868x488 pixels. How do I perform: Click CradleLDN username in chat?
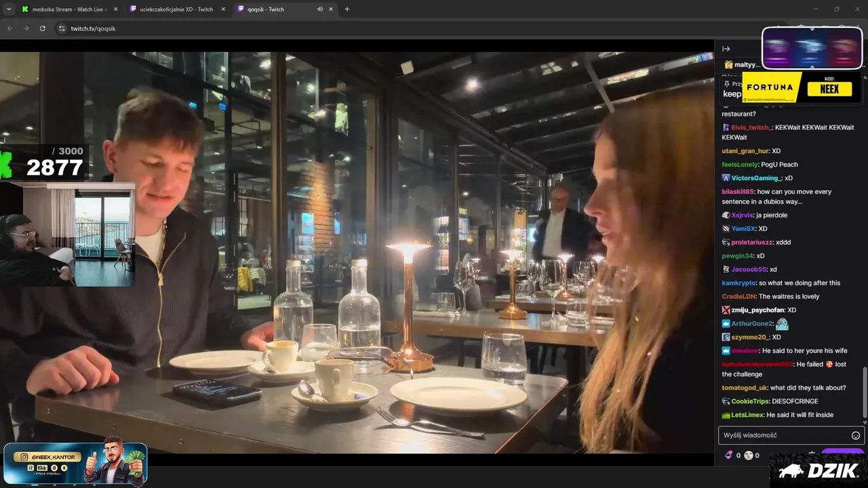coord(738,297)
